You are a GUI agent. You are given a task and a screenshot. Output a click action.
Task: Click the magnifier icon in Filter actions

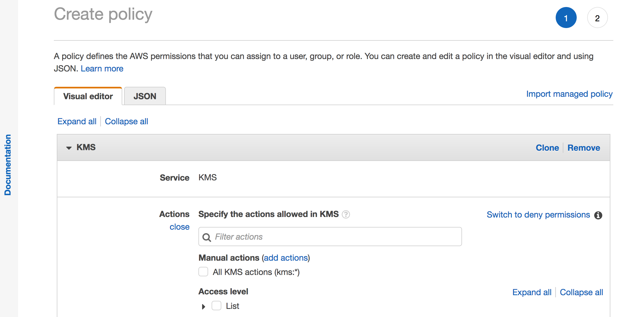pyautogui.click(x=206, y=237)
